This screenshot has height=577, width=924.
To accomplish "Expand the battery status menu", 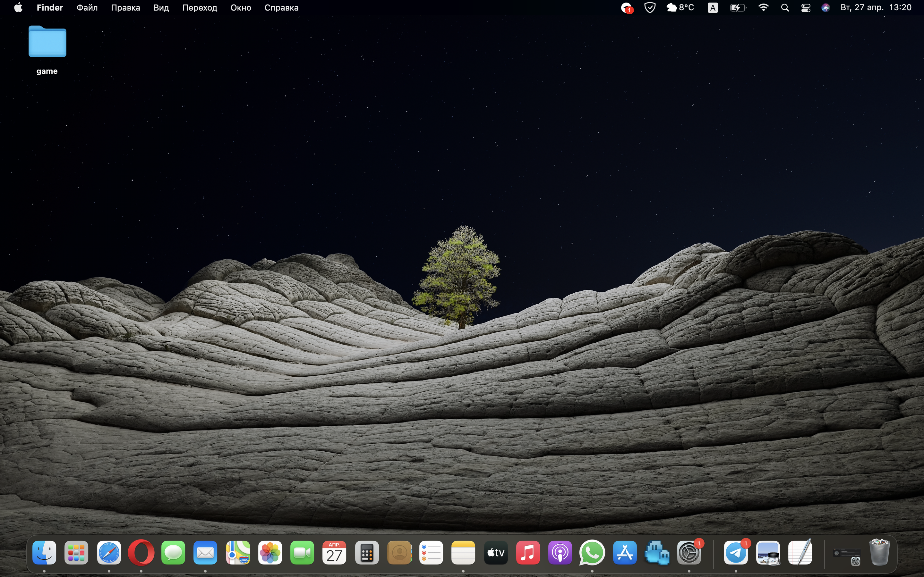I will (738, 8).
